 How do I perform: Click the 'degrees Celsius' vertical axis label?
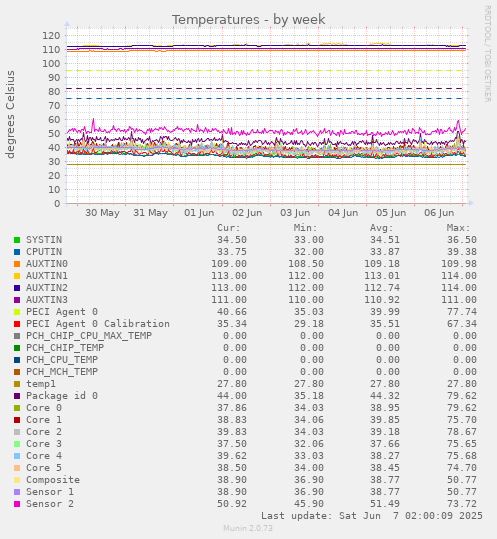click(10, 114)
